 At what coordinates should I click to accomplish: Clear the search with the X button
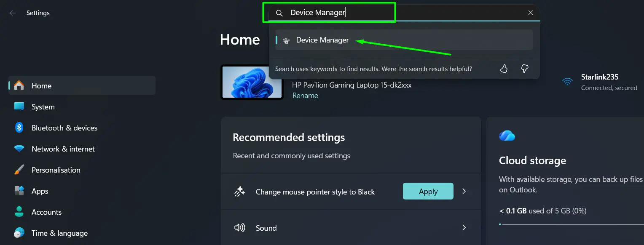(530, 12)
